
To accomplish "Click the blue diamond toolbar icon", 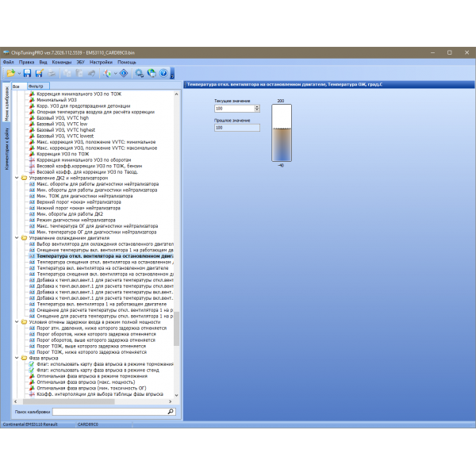I will pyautogui.click(x=123, y=73).
